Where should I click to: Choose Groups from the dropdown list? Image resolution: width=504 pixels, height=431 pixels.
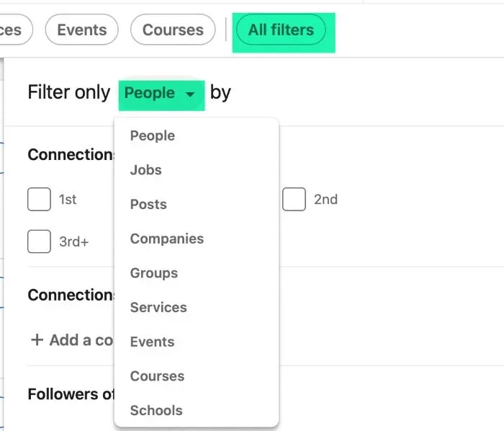click(154, 273)
